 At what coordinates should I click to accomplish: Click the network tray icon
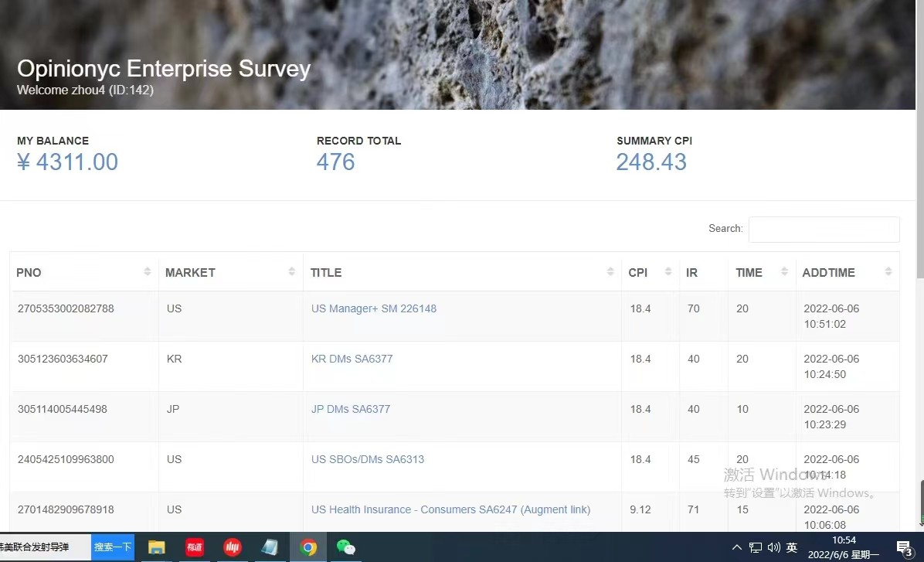[x=755, y=547]
